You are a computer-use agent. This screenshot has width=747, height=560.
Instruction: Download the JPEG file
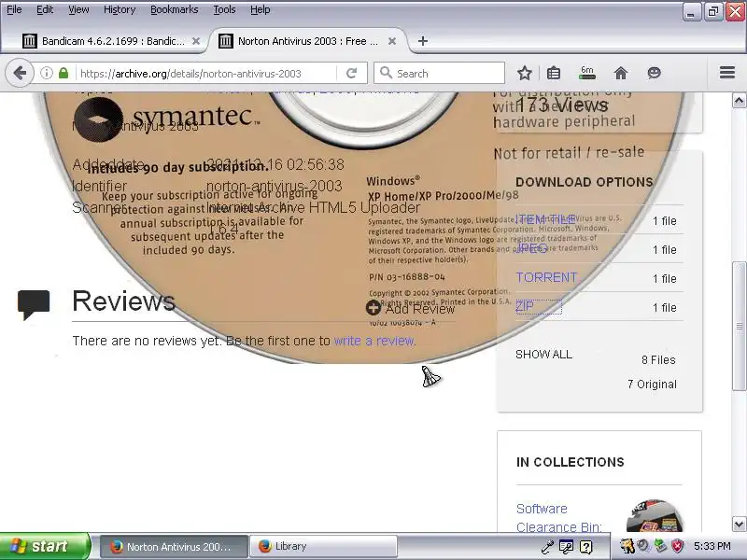tap(532, 248)
